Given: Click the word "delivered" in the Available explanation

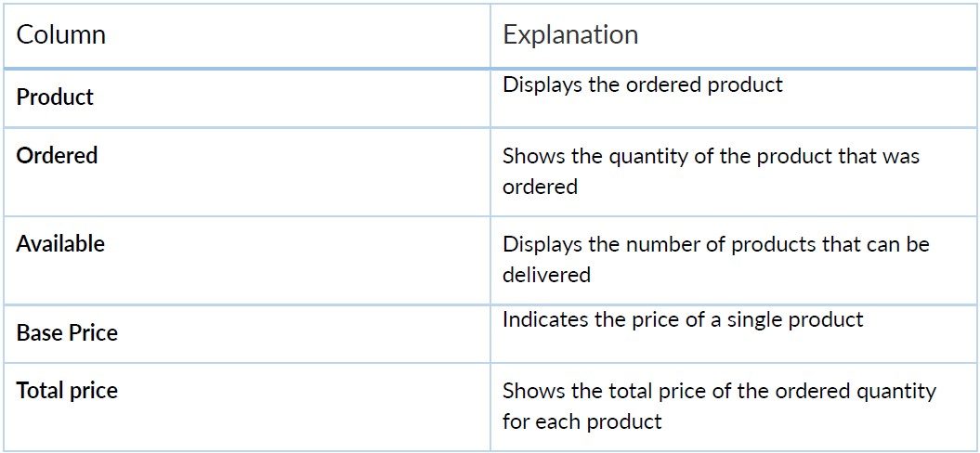Looking at the screenshot, I should coord(546,275).
